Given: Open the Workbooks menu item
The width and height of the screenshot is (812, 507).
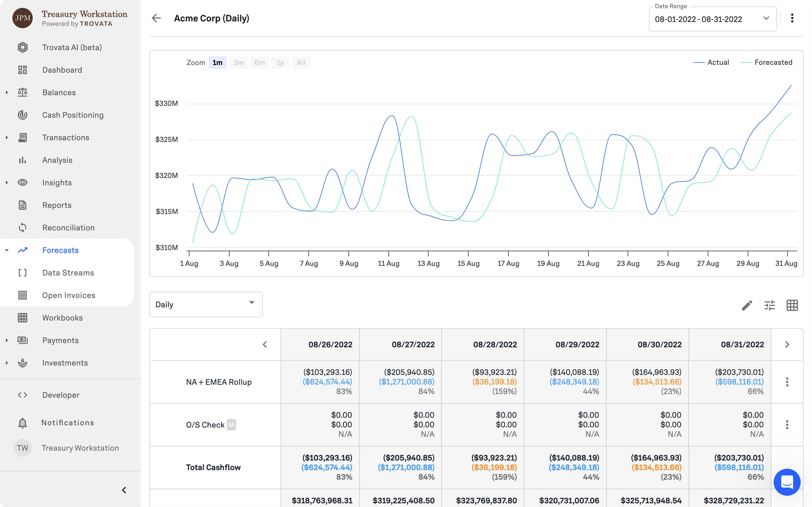Looking at the screenshot, I should 62,318.
